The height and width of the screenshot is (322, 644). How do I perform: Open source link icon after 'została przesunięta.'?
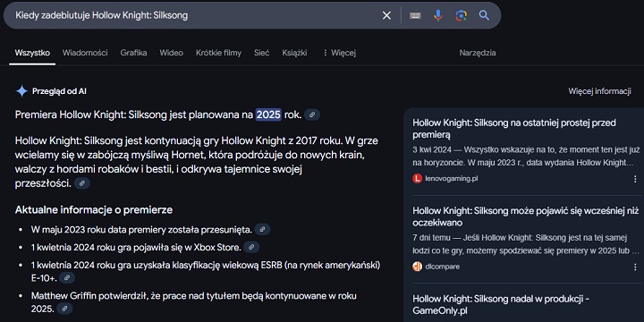pos(262,230)
